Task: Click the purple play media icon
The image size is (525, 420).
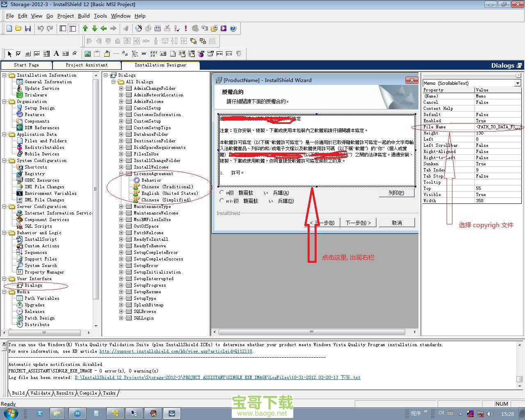Action: point(224,28)
